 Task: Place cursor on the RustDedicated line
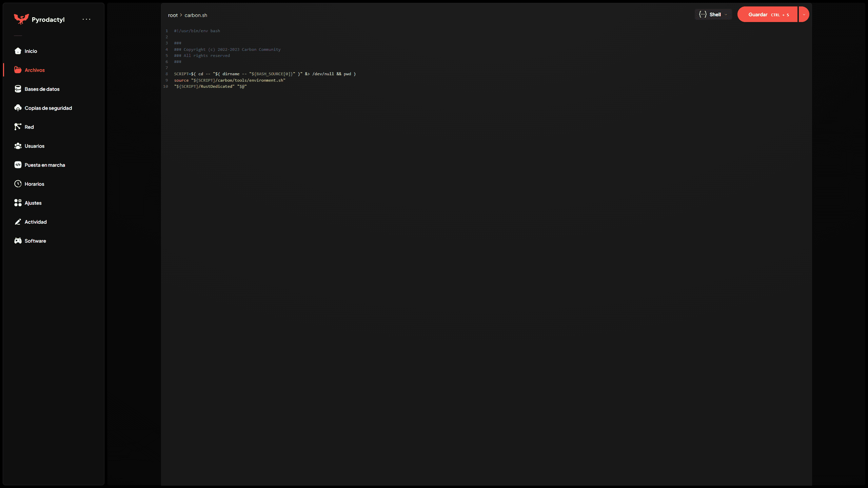[x=217, y=86]
